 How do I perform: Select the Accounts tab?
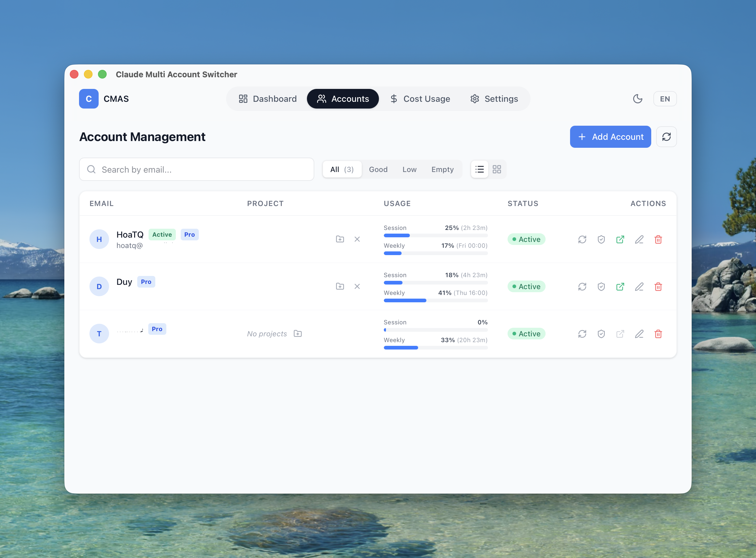pyautogui.click(x=342, y=99)
